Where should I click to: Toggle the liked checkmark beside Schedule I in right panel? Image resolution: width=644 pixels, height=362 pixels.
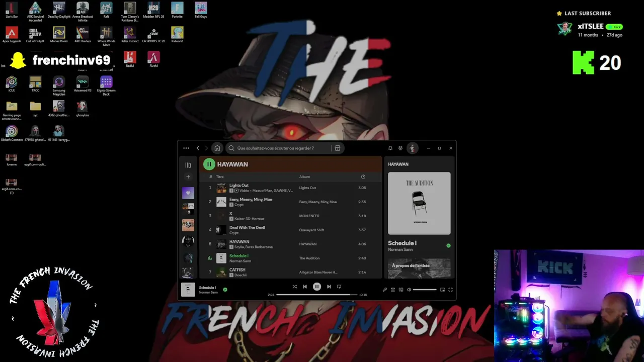448,246
